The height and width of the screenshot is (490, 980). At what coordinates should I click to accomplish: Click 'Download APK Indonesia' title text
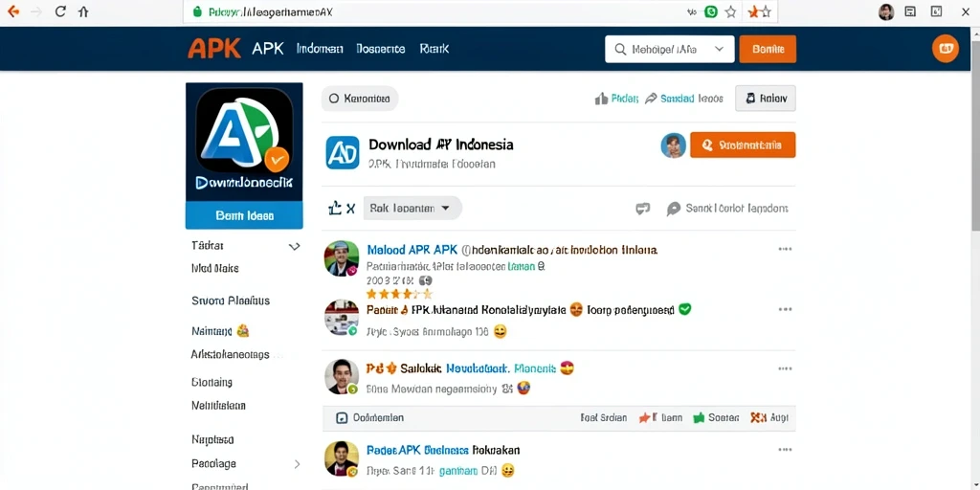click(x=440, y=145)
